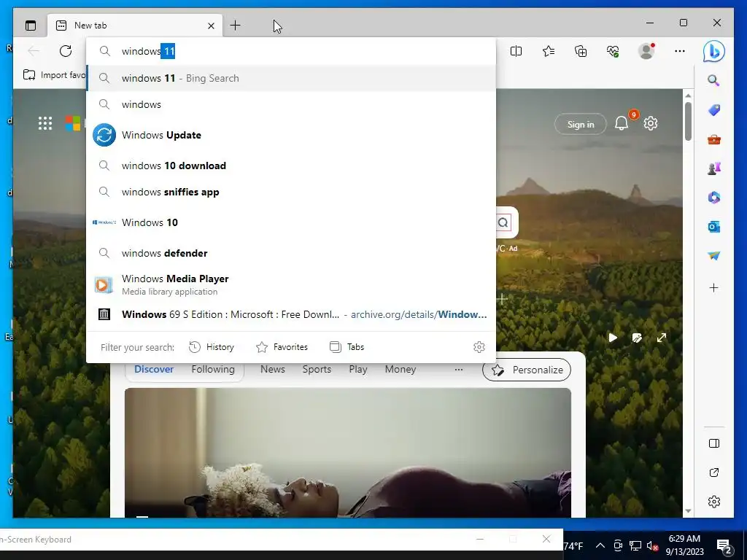Choose the Windows Update suggestion
The image size is (747, 560).
(291, 135)
